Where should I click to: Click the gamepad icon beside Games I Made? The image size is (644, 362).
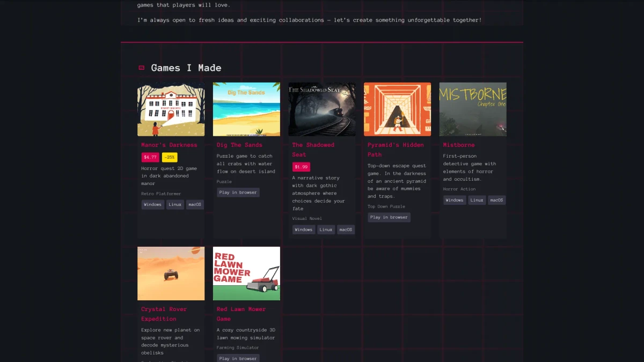pos(142,68)
